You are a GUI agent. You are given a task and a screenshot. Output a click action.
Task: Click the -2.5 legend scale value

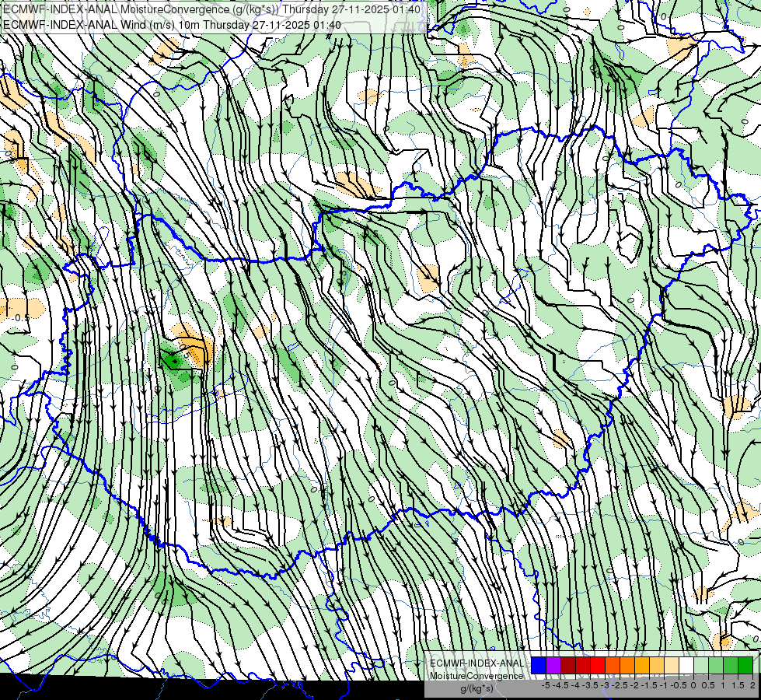coord(620,685)
